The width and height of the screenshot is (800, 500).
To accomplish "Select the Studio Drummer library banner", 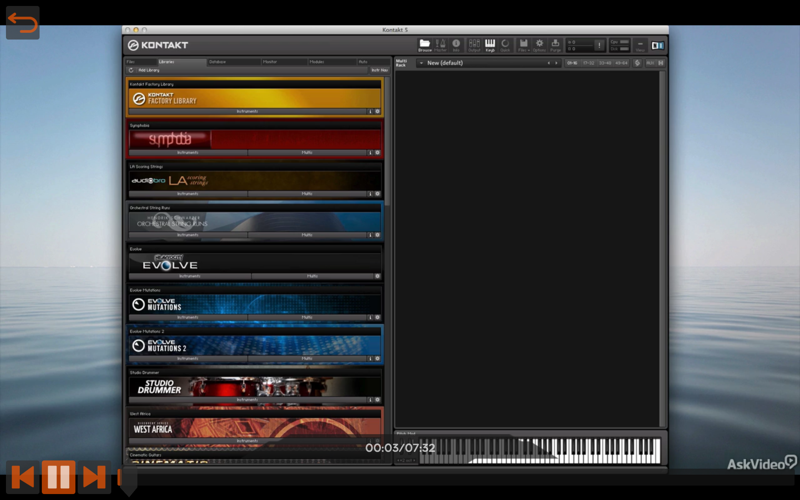I will [255, 387].
